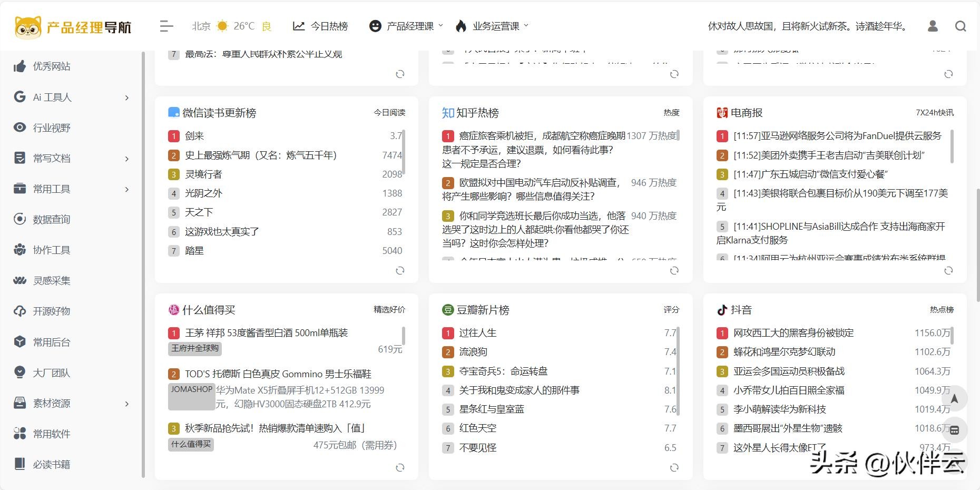Expand the Ai 工具人 sidebar submenu
Viewport: 980px width, 490px height.
coord(126,97)
